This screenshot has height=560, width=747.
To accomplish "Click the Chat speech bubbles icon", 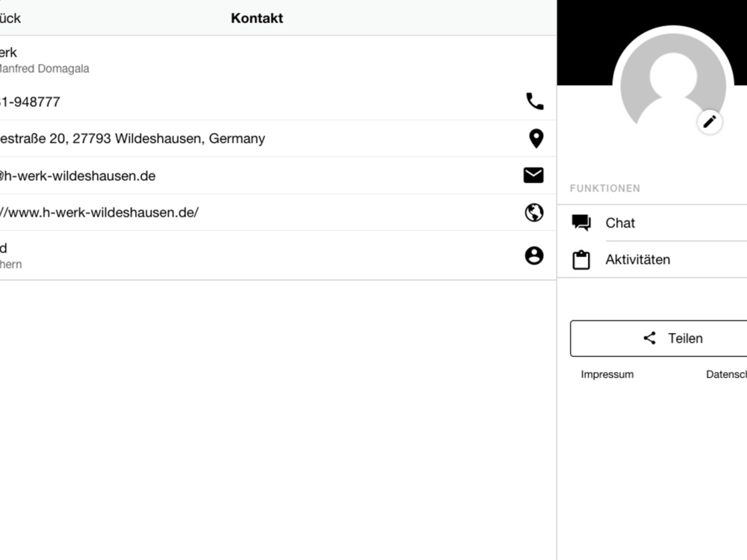I will click(581, 223).
